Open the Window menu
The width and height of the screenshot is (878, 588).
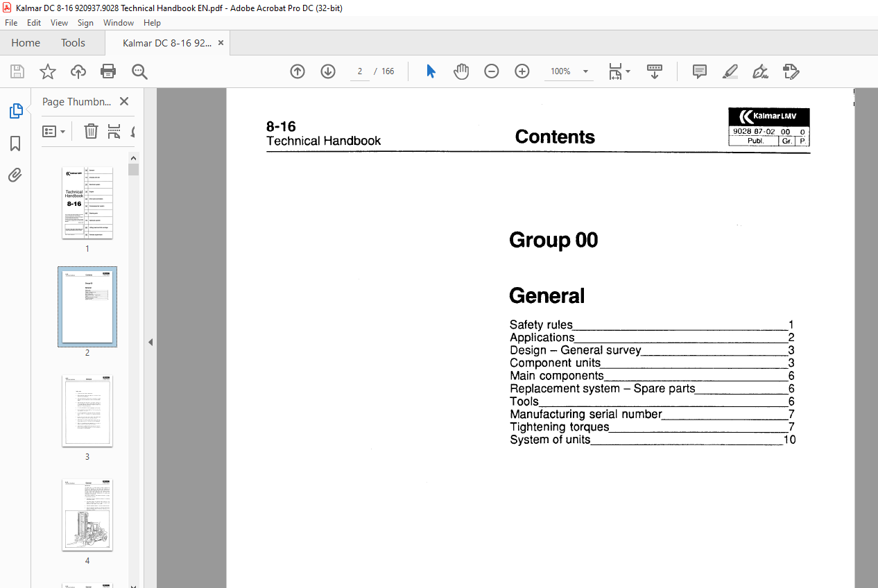click(x=119, y=23)
